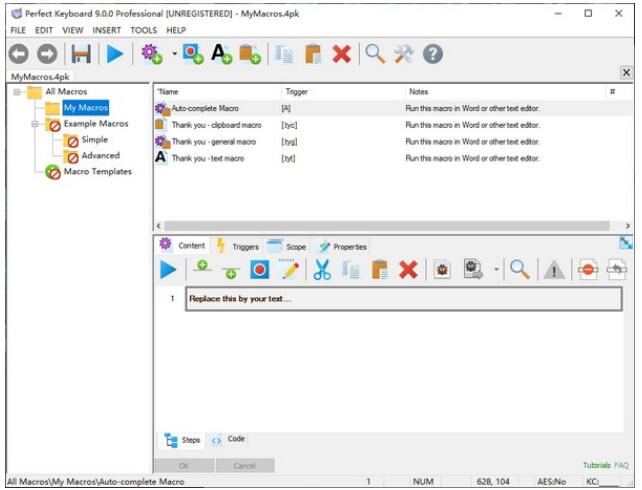Open the INSERT menu
The image size is (642, 490).
(106, 30)
